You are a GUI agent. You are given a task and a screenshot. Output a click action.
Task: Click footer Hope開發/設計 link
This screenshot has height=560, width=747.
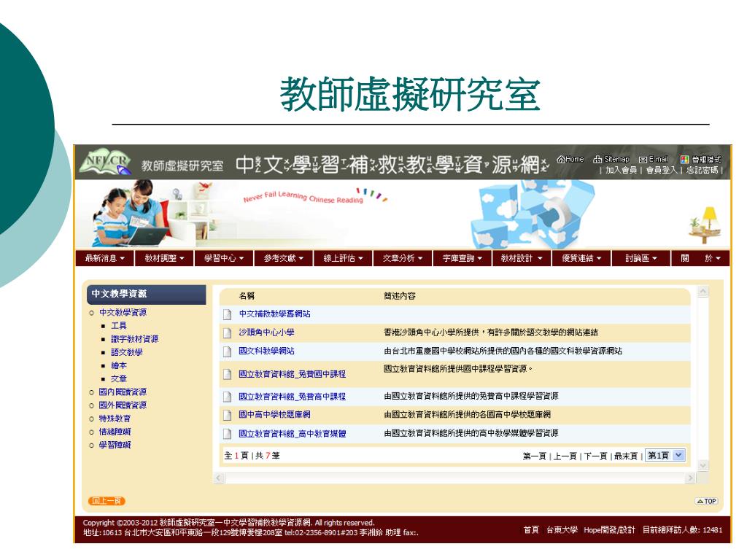tap(609, 530)
